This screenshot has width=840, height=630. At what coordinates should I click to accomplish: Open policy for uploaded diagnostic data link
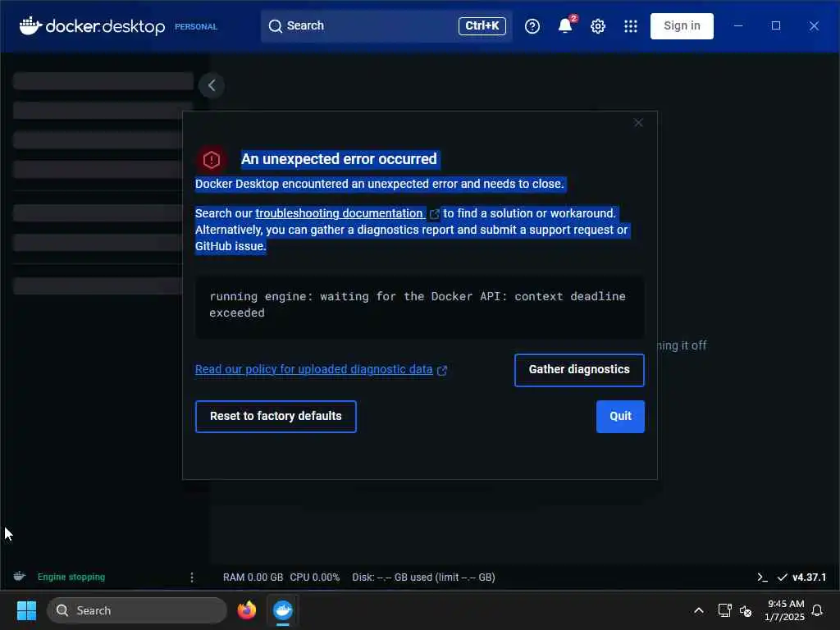click(x=313, y=369)
